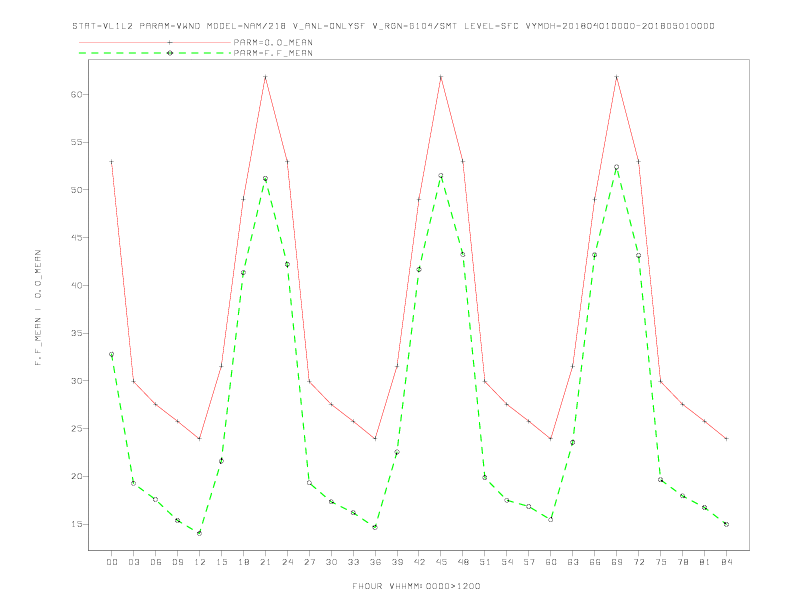
Task: Click the x-axis forecast hour label 72
Action: (x=639, y=562)
